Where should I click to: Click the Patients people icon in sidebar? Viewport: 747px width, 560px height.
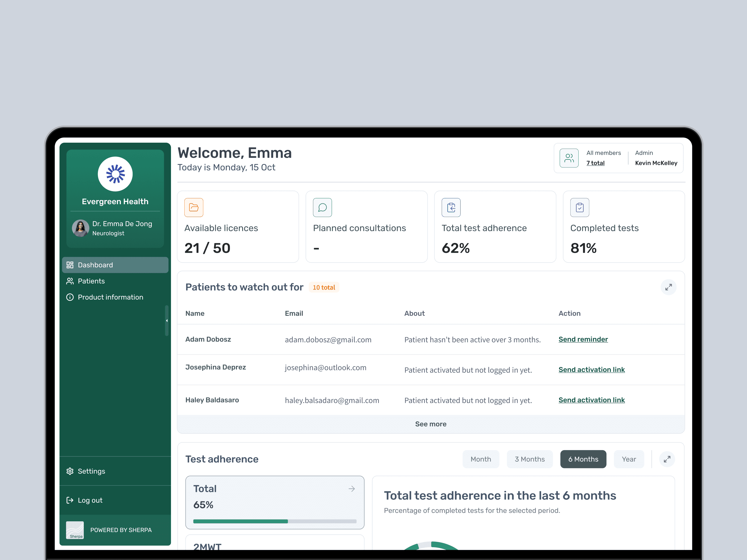tap(70, 281)
